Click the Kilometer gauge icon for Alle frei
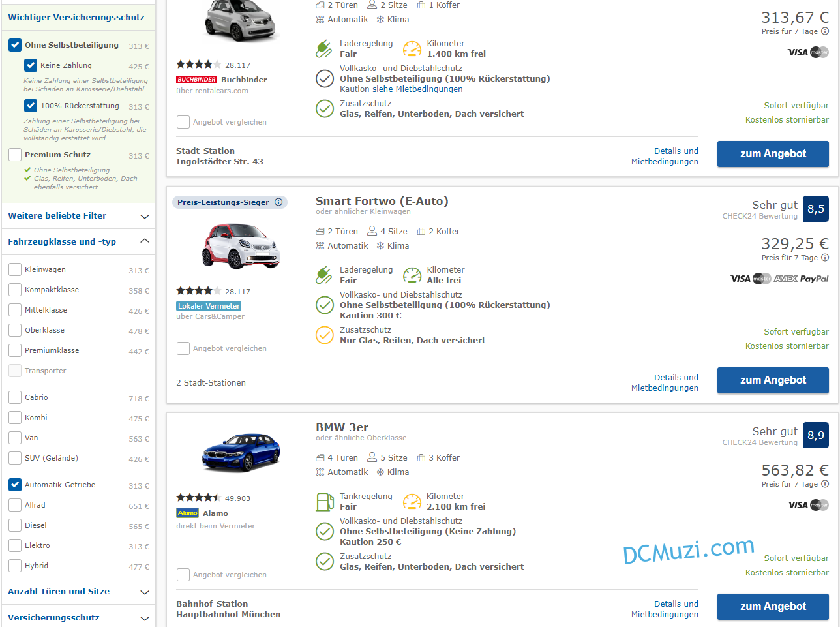This screenshot has height=627, width=840. click(412, 275)
